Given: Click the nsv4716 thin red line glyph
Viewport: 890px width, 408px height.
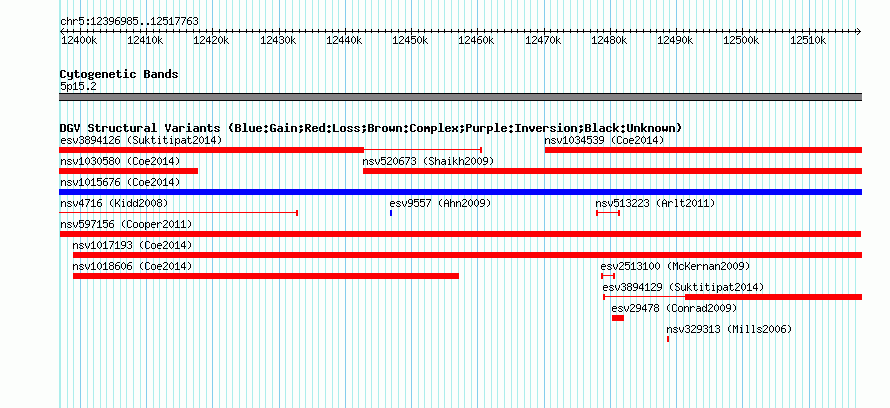Looking at the screenshot, I should point(178,213).
